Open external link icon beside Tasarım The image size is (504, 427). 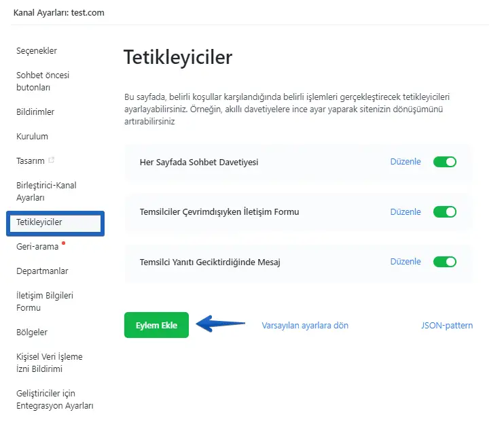(x=52, y=160)
